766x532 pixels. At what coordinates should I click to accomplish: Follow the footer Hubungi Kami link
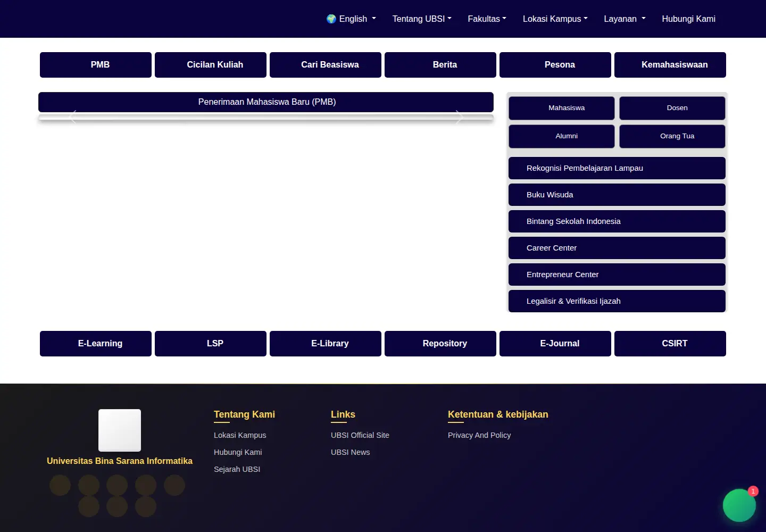click(238, 452)
